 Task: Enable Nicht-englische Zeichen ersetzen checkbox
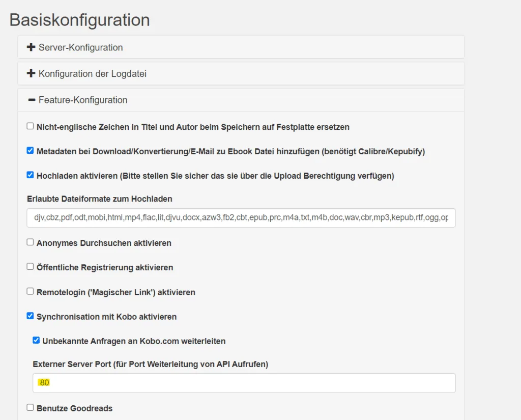pos(30,126)
